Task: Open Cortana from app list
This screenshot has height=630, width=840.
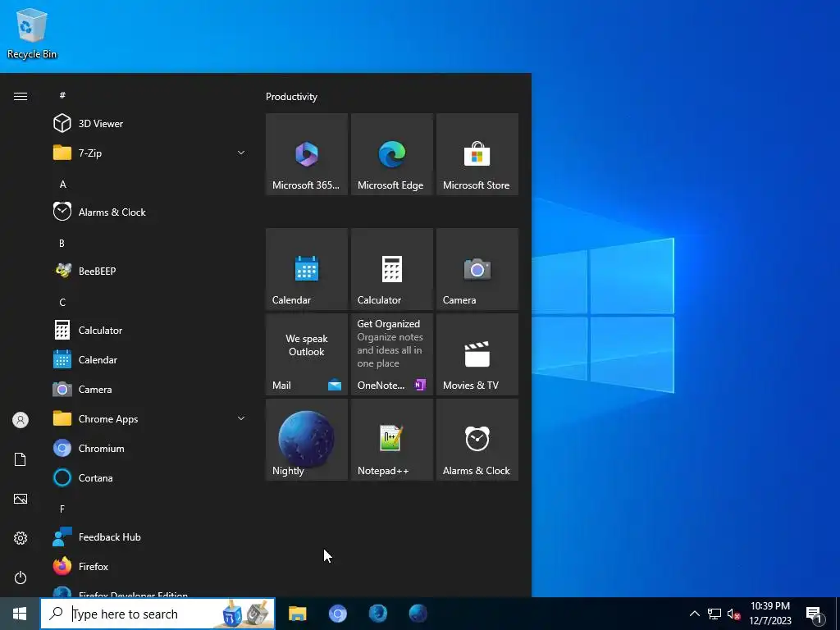Action: click(150, 478)
